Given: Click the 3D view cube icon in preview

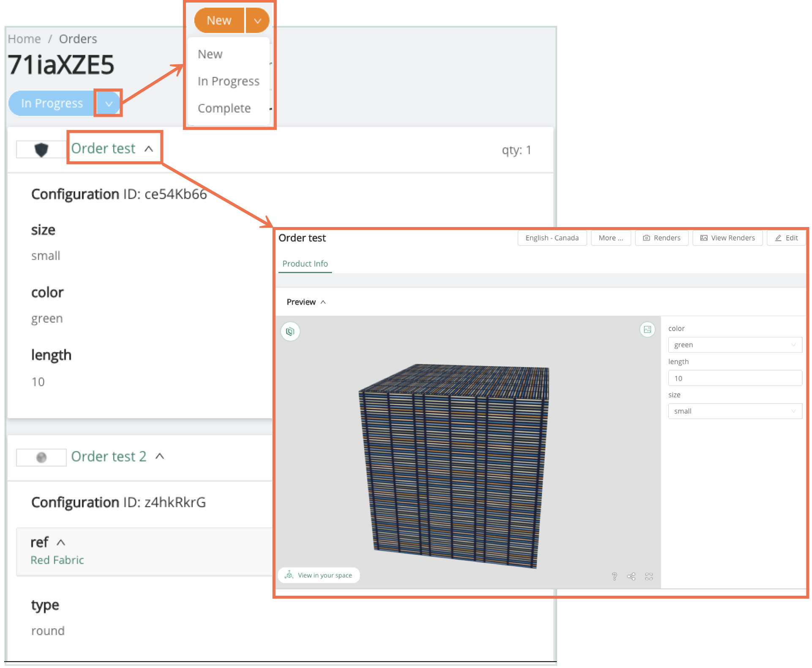Looking at the screenshot, I should 290,331.
